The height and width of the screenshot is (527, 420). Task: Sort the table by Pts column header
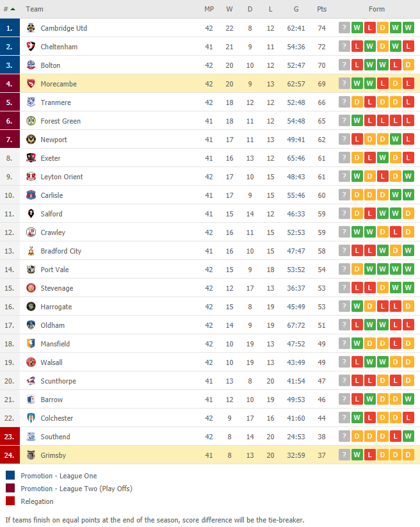click(321, 9)
